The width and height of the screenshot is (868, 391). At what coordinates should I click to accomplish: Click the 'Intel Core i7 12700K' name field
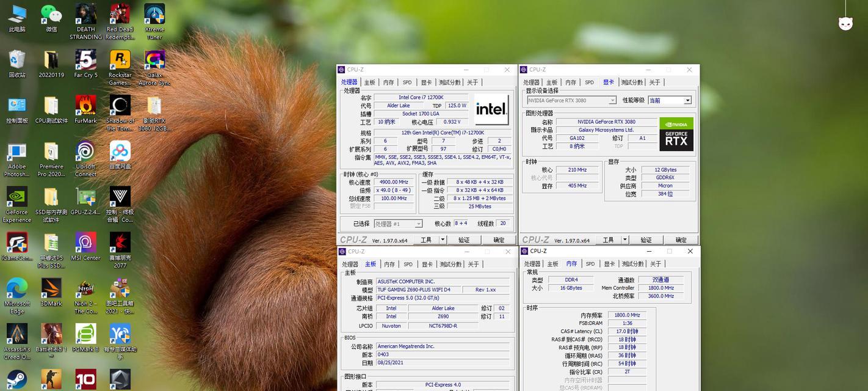point(421,98)
